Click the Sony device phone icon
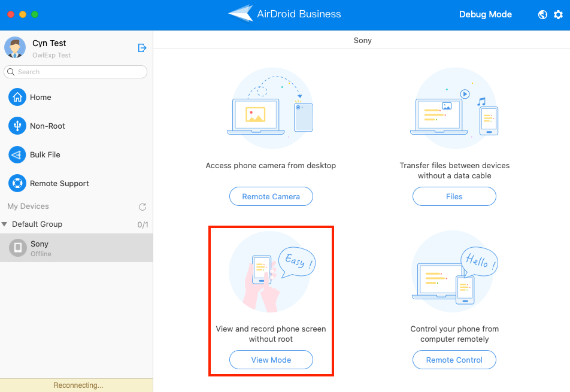 pos(18,248)
